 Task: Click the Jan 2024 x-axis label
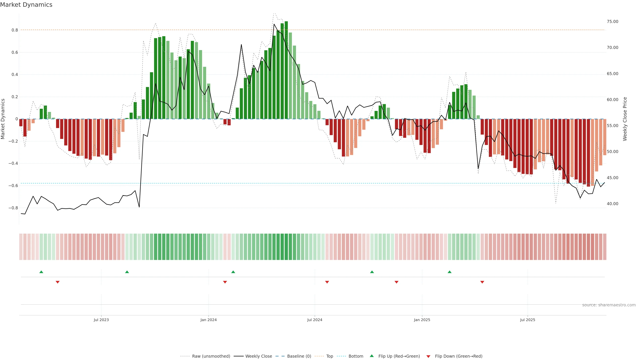point(208,320)
